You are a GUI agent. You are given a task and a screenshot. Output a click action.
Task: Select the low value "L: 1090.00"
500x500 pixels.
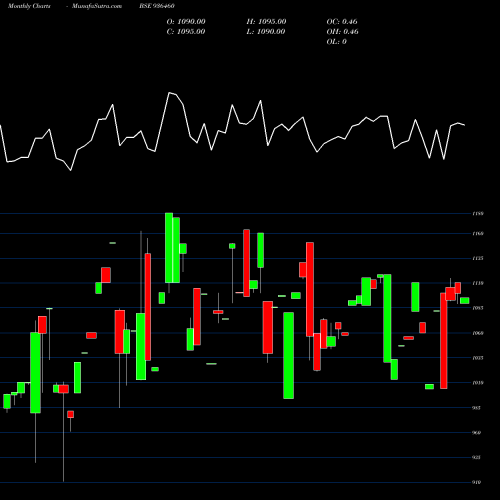coord(266,32)
